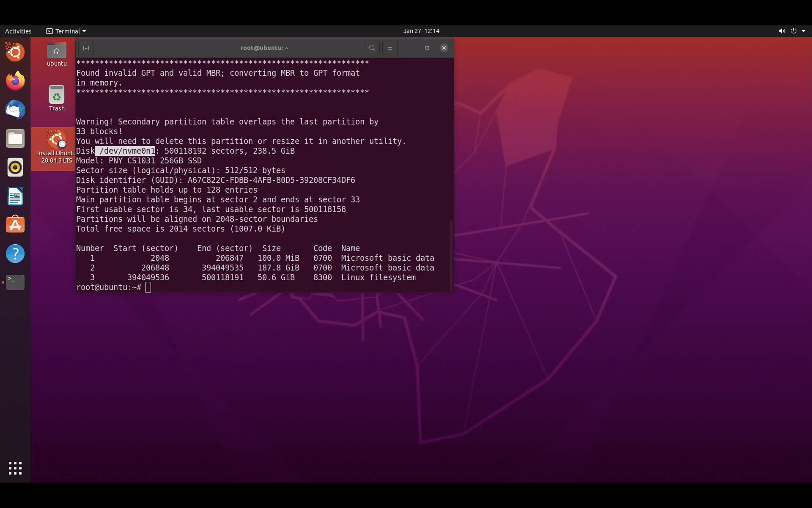Viewport: 812px width, 508px height.
Task: Click 'Found invalid GPT and valid MBR' line
Action: [218, 73]
